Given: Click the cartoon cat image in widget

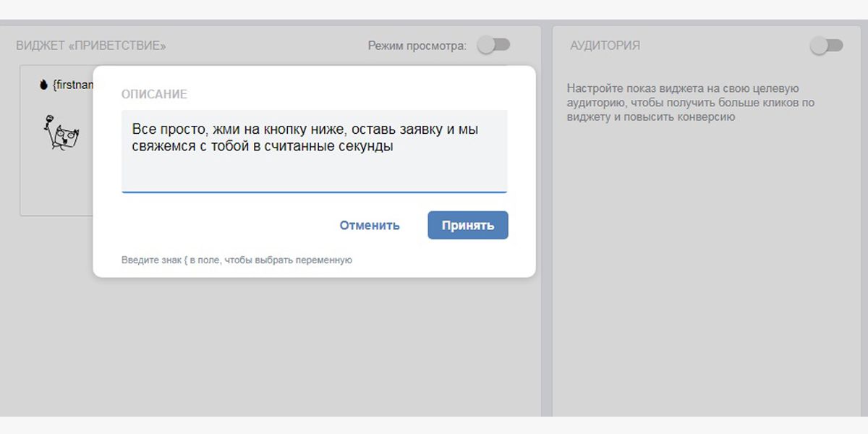Looking at the screenshot, I should (61, 132).
